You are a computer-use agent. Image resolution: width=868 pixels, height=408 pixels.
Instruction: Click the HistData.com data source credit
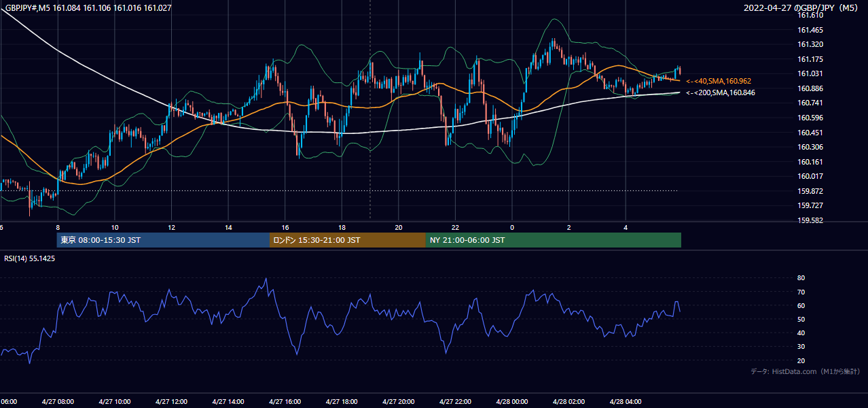click(805, 371)
